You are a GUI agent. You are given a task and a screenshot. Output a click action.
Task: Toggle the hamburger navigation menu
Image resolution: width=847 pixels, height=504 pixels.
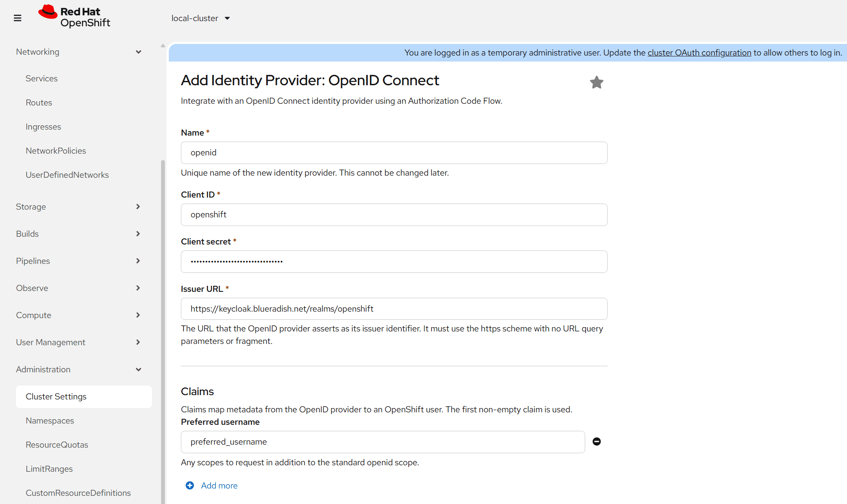pos(18,18)
